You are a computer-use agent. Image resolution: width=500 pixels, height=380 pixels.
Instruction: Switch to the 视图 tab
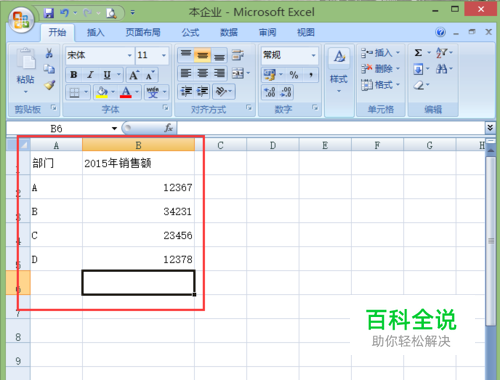306,33
